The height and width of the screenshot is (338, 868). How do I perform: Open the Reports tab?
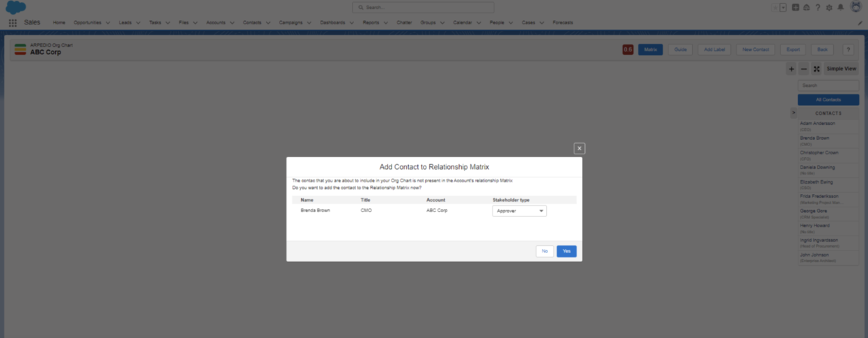click(x=371, y=22)
